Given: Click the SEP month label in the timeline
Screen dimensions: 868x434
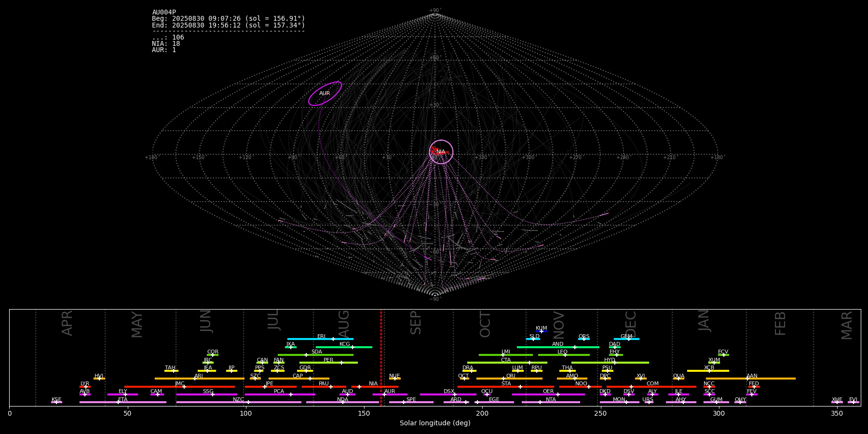Looking at the screenshot, I should point(416,323).
